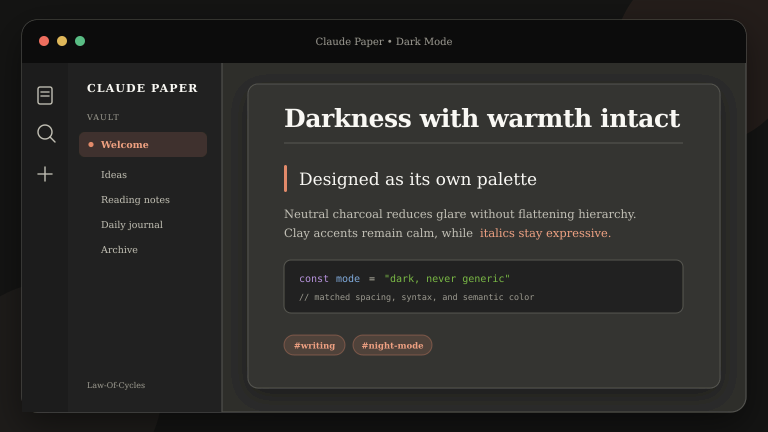Click the 'Neutral charcoal reduces glare' sentence

point(460,214)
